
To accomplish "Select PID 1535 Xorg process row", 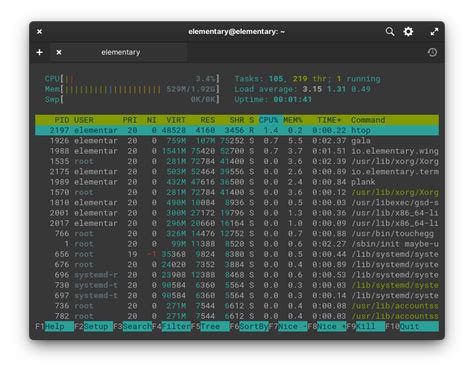I will (x=237, y=161).
